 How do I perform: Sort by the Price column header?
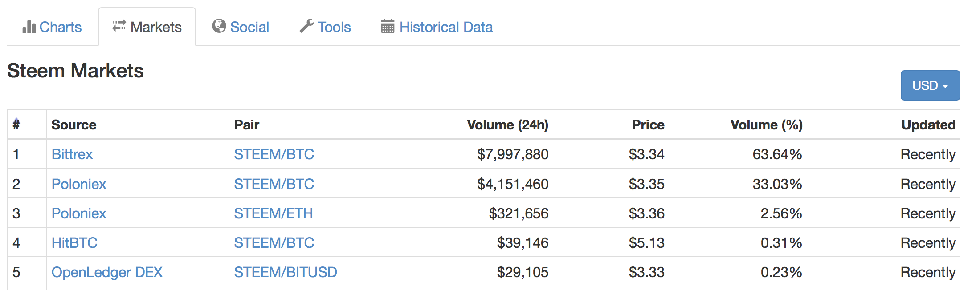(x=648, y=125)
